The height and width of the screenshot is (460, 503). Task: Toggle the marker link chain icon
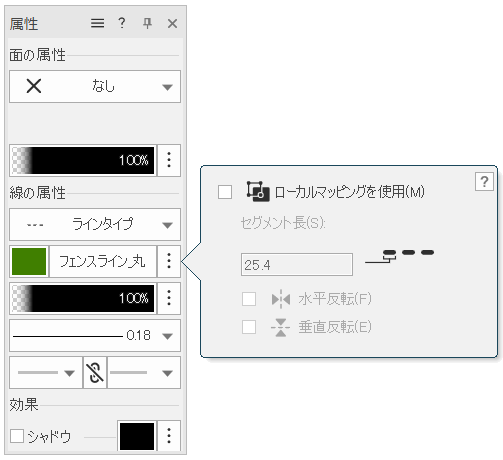(x=95, y=372)
